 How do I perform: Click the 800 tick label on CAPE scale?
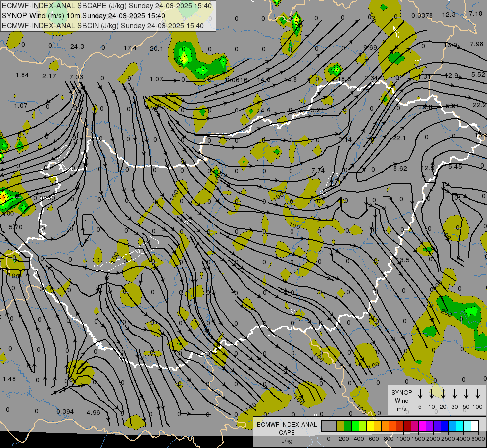pyautogui.click(x=389, y=439)
